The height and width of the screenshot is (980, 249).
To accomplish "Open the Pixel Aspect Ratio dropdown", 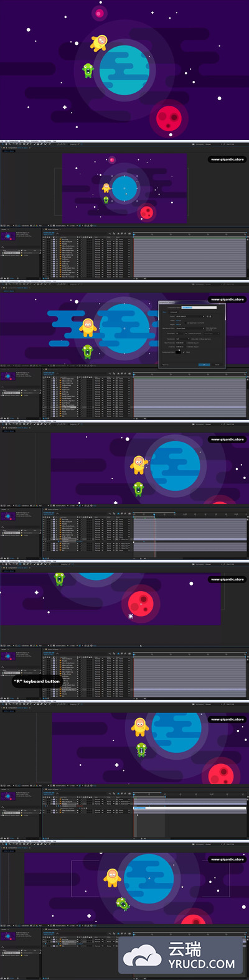I will coord(190,328).
